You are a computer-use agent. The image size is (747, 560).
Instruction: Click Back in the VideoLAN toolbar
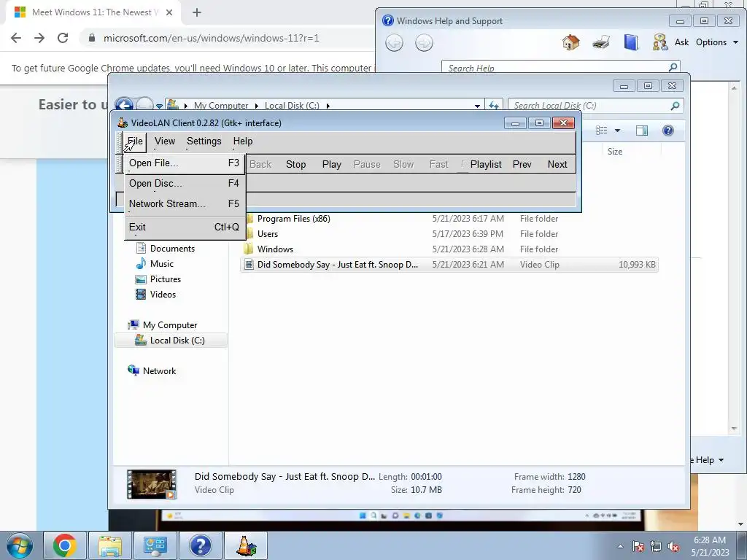(x=260, y=164)
